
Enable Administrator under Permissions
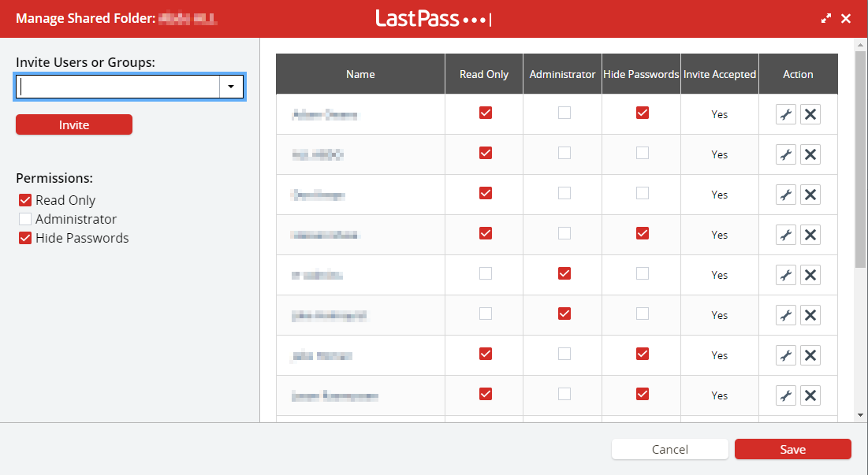pyautogui.click(x=25, y=219)
